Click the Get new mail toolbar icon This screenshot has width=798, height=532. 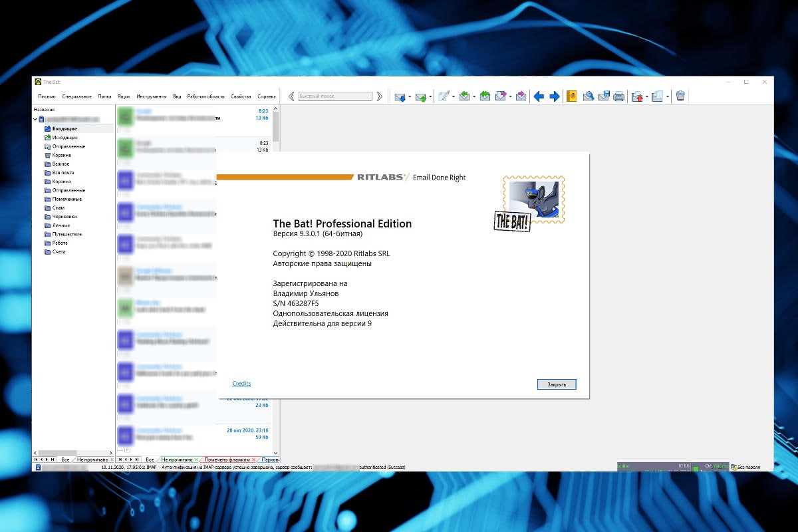400,96
